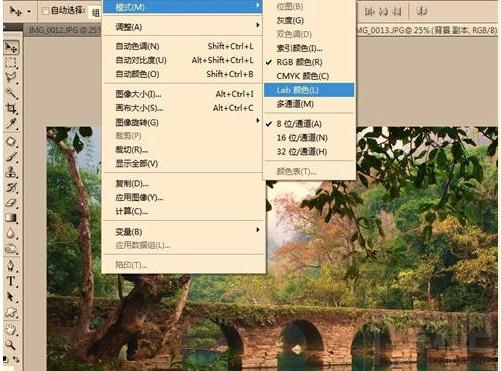501x371 pixels.
Task: Choose 复制(D)... duplicate image
Action: [183, 183]
